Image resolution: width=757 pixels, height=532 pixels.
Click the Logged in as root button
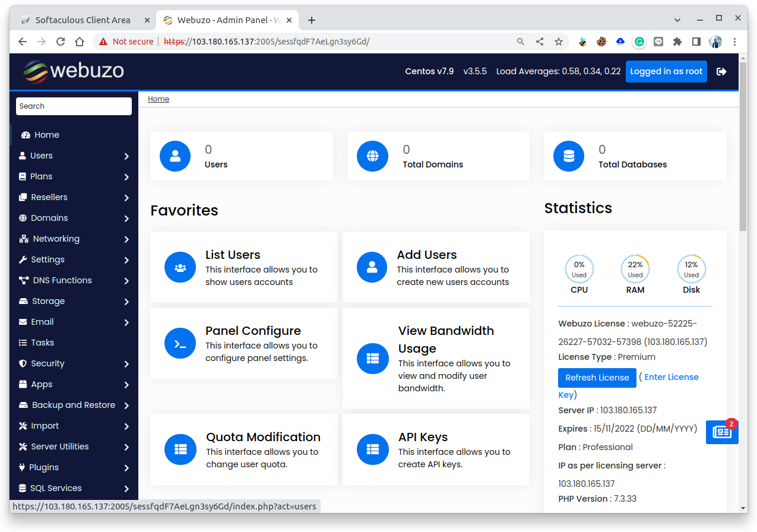coord(666,71)
